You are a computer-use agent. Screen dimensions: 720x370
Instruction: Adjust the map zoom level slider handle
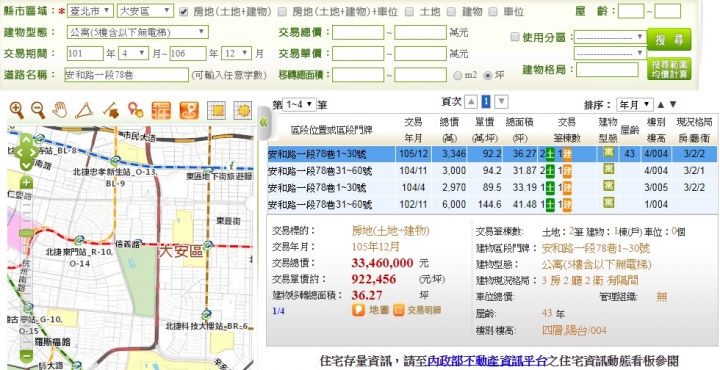coord(26,233)
